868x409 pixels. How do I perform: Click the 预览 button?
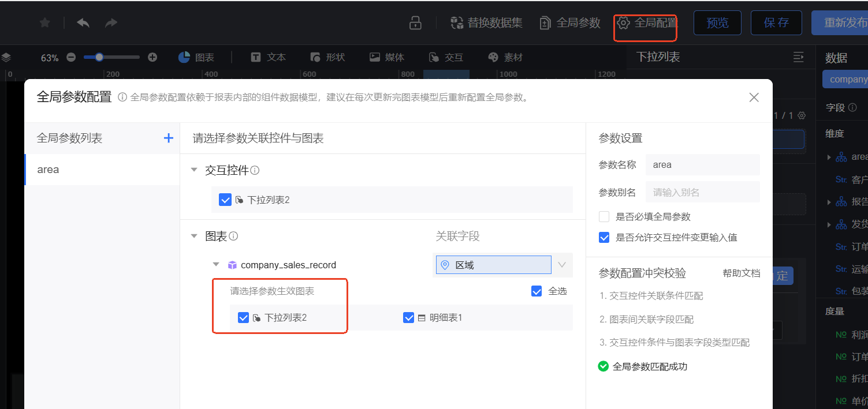point(717,23)
